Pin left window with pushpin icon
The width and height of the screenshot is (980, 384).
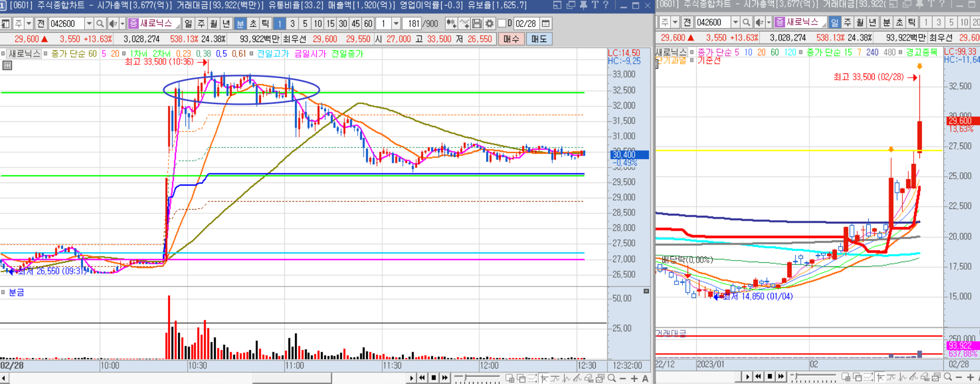tap(583, 5)
